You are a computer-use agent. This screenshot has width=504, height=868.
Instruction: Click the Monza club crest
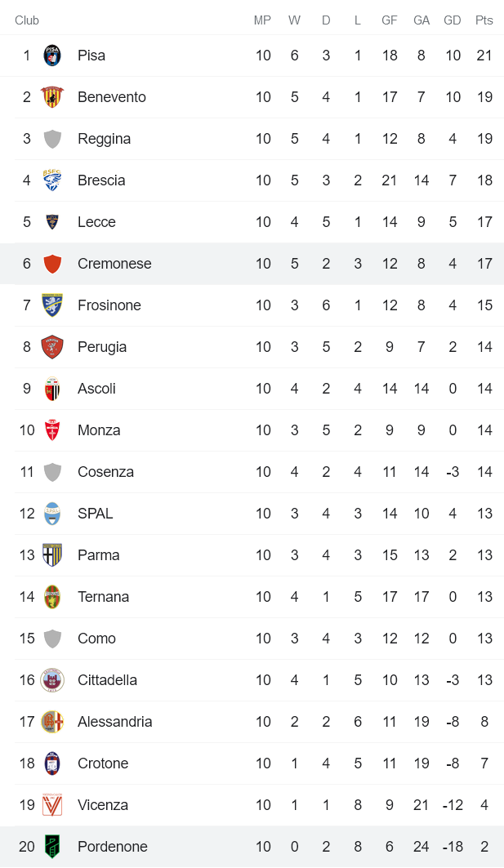[x=52, y=430]
